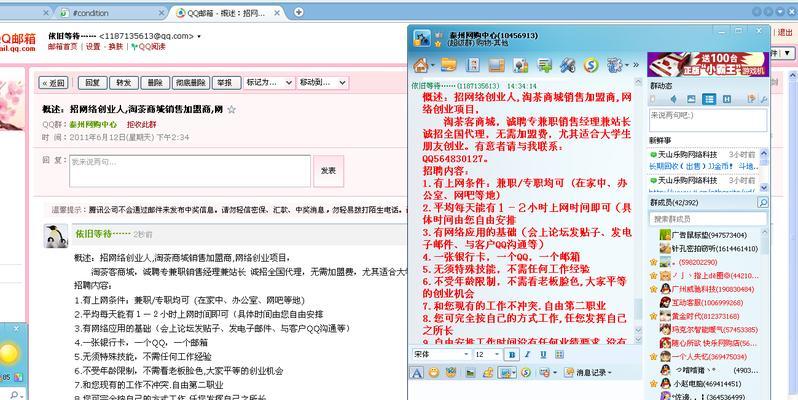Click the speaker icon in 群动态 panel

(x=673, y=99)
